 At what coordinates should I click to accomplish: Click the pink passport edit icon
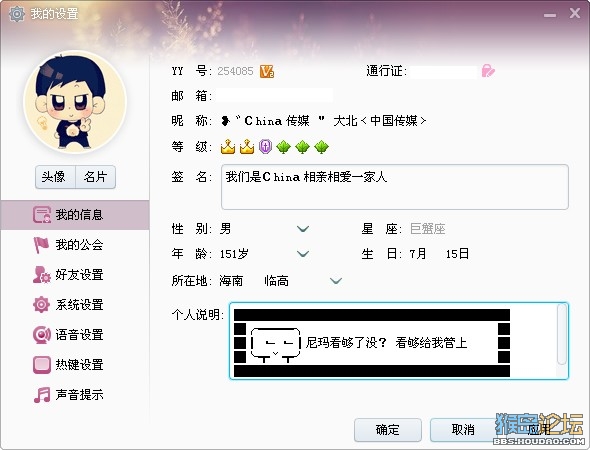488,71
